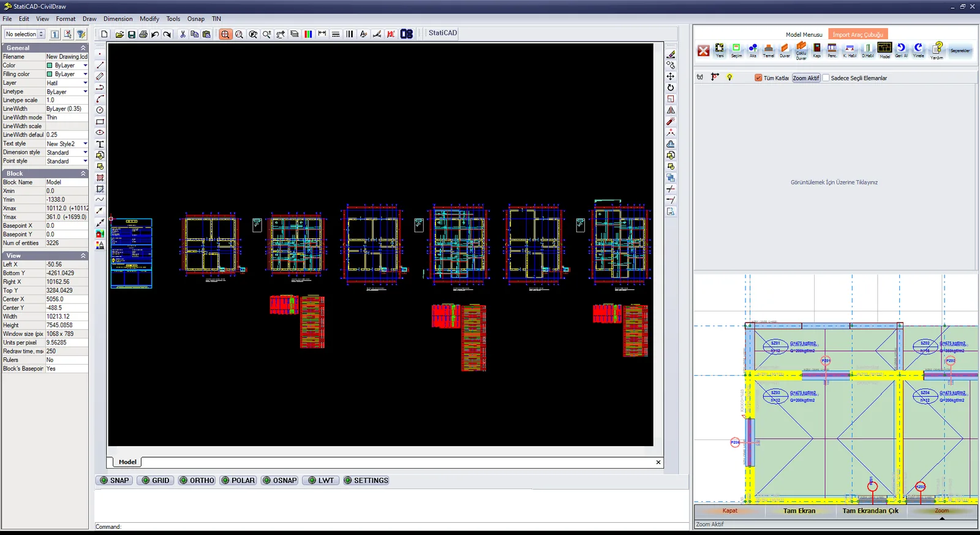Open the File menu
The height and width of the screenshot is (535, 980).
click(x=7, y=19)
